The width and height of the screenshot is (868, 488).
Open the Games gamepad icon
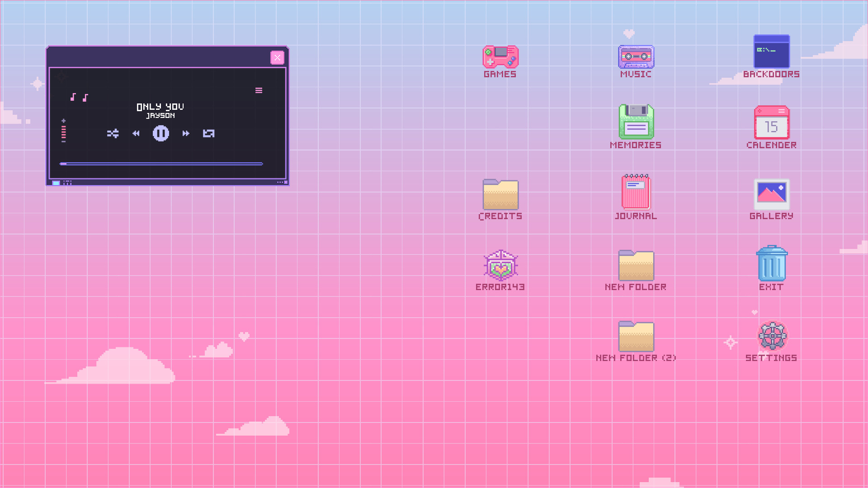[500, 58]
